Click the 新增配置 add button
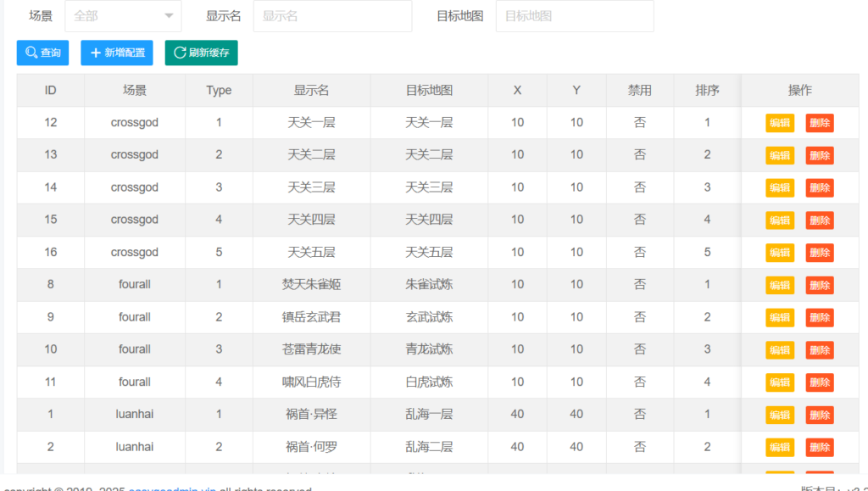868x491 pixels. coord(117,53)
